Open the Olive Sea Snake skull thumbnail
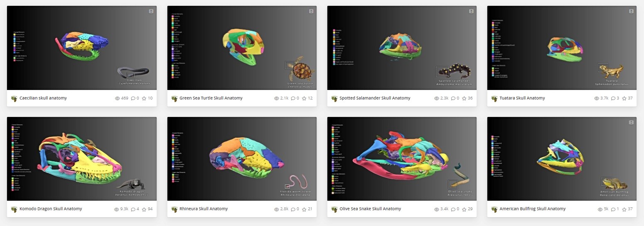 [x=402, y=159]
